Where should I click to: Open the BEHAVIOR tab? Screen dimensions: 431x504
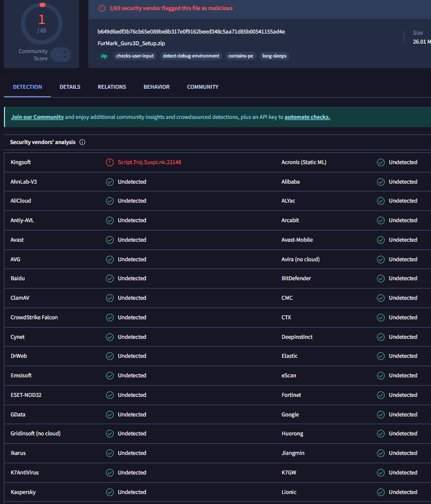[x=157, y=87]
